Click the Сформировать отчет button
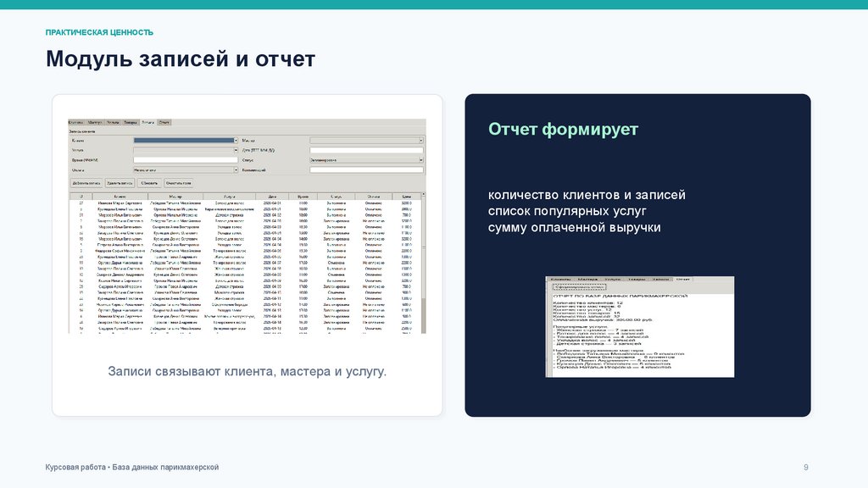This screenshot has width=868, height=488. pyautogui.click(x=580, y=288)
